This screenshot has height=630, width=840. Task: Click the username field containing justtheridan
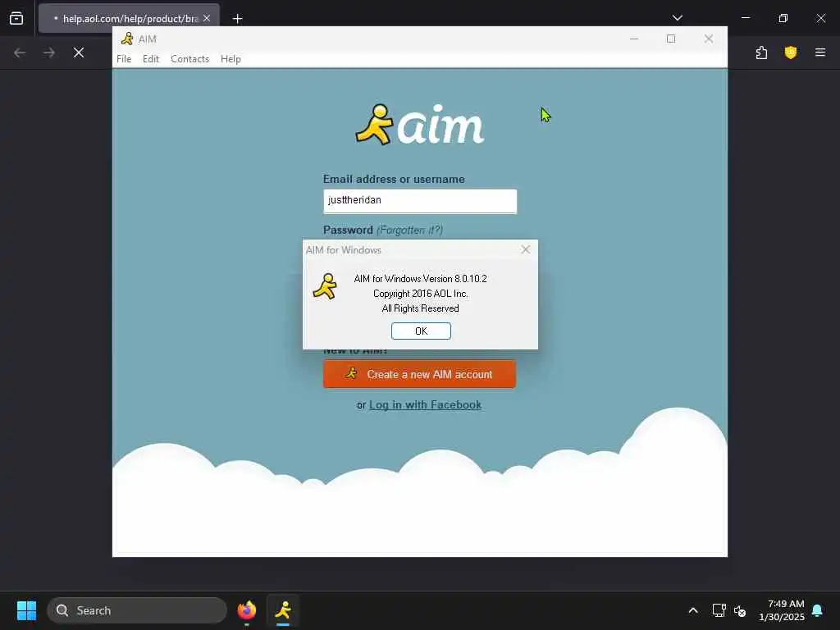pos(420,201)
